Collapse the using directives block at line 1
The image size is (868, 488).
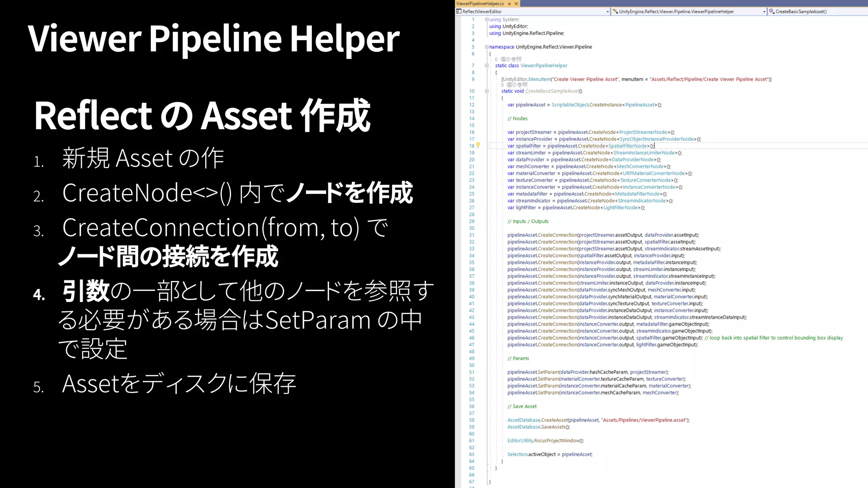click(487, 19)
